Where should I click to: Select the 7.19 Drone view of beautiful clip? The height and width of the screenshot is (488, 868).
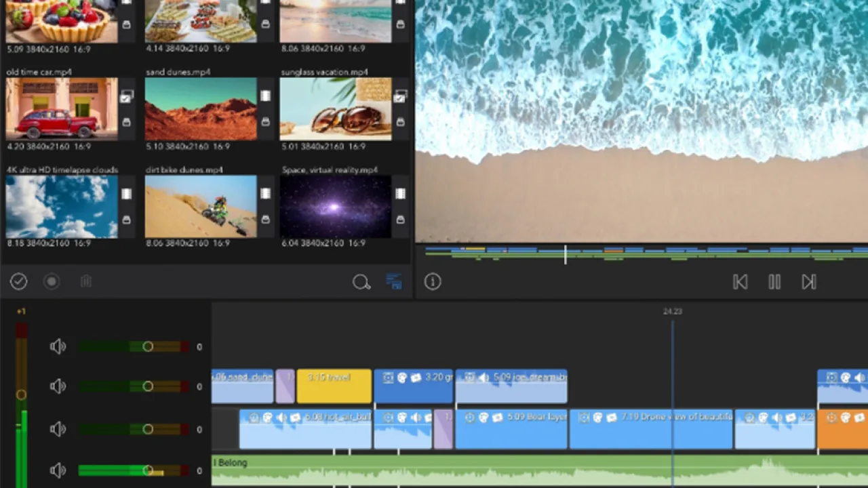(651, 429)
